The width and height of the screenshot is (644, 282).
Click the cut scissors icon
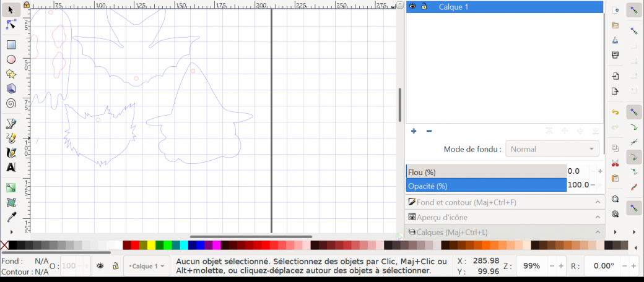tap(615, 163)
